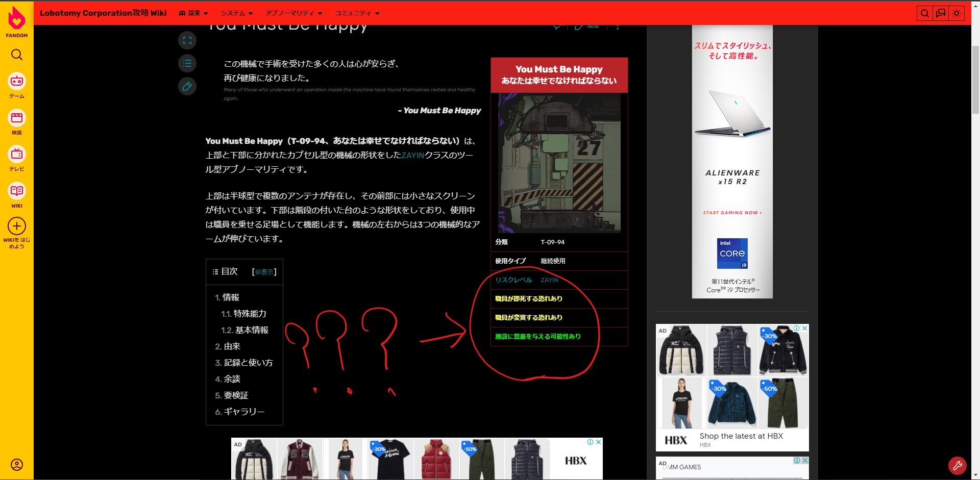Screen dimensions: 980x480
Task: Click the WIKIをはじめよう plus icon
Action: 17,226
